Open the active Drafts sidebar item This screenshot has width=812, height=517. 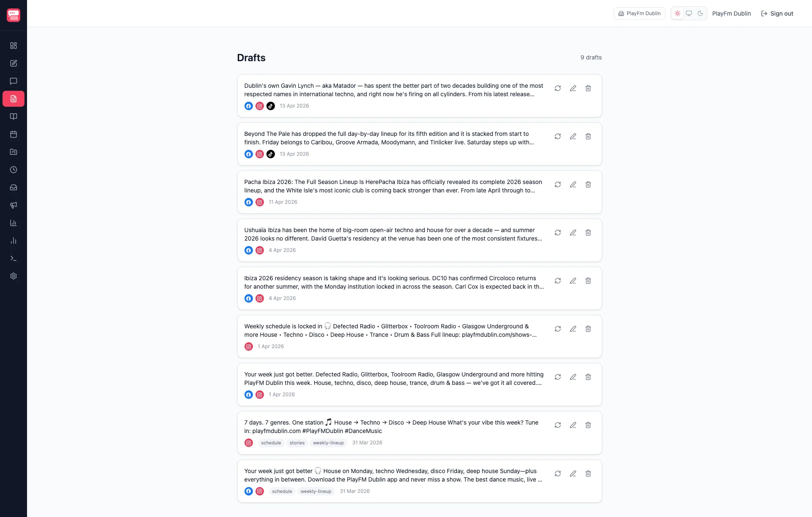point(14,99)
